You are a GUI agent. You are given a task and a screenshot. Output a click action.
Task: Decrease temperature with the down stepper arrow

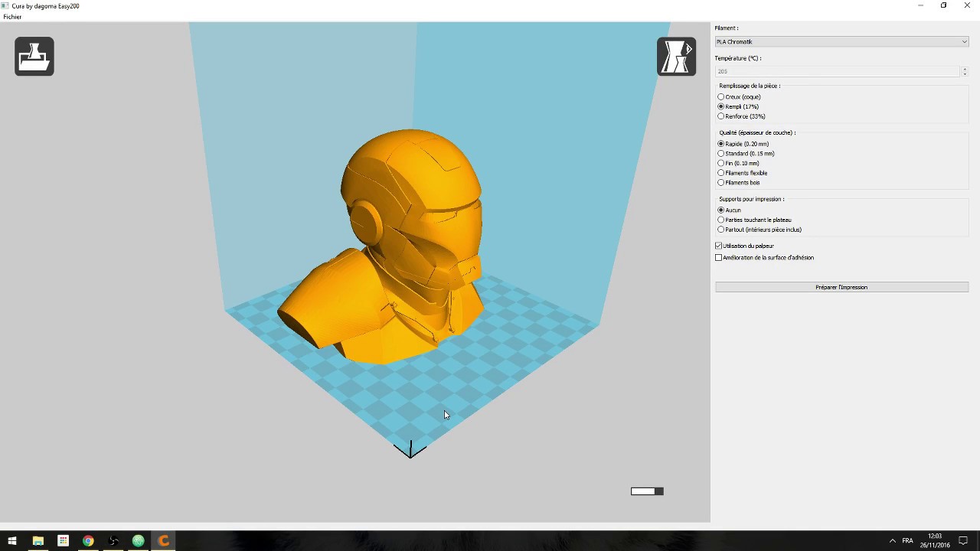pos(965,74)
